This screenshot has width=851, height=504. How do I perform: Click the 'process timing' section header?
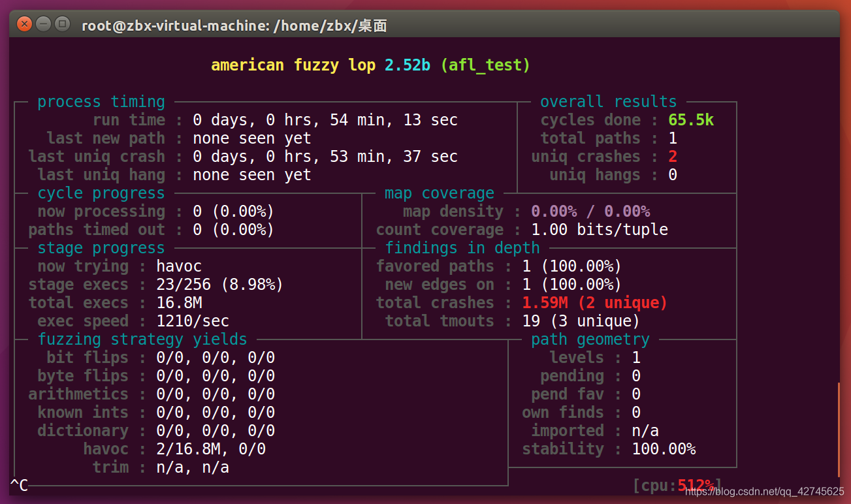(x=101, y=102)
